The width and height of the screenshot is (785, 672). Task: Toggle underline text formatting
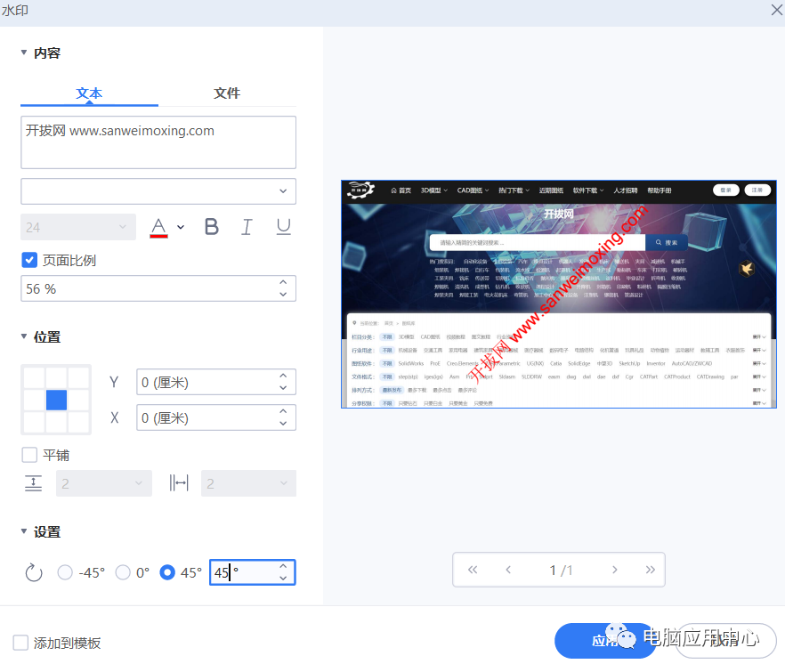tap(283, 227)
